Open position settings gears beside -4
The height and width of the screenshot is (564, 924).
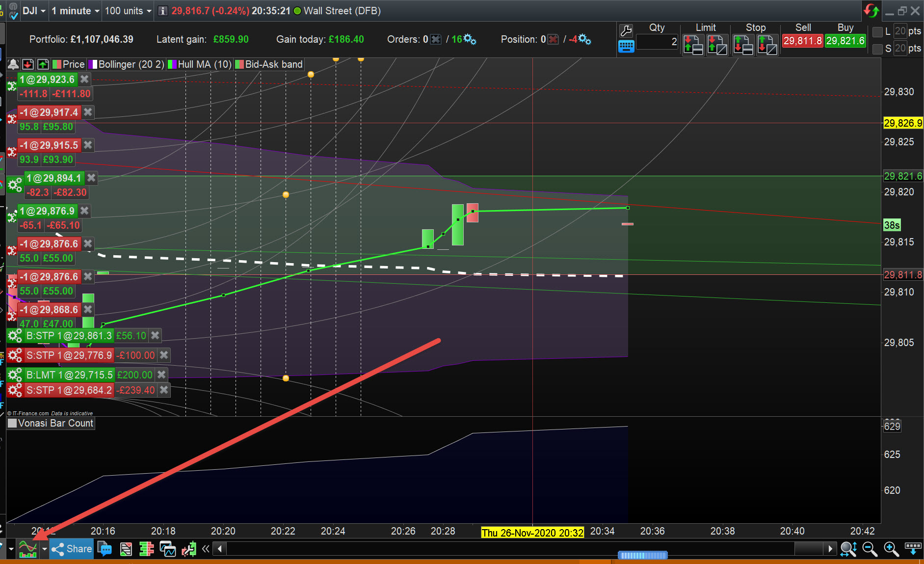584,39
